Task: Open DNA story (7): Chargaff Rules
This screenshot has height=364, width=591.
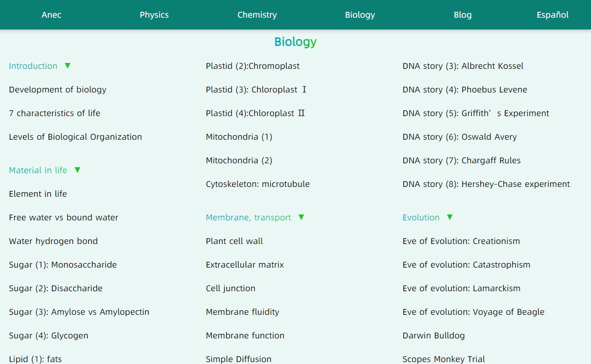Action: click(x=461, y=160)
